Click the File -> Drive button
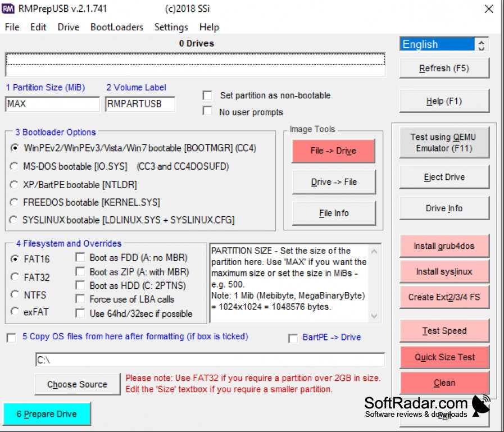The width and height of the screenshot is (504, 432). click(x=333, y=151)
